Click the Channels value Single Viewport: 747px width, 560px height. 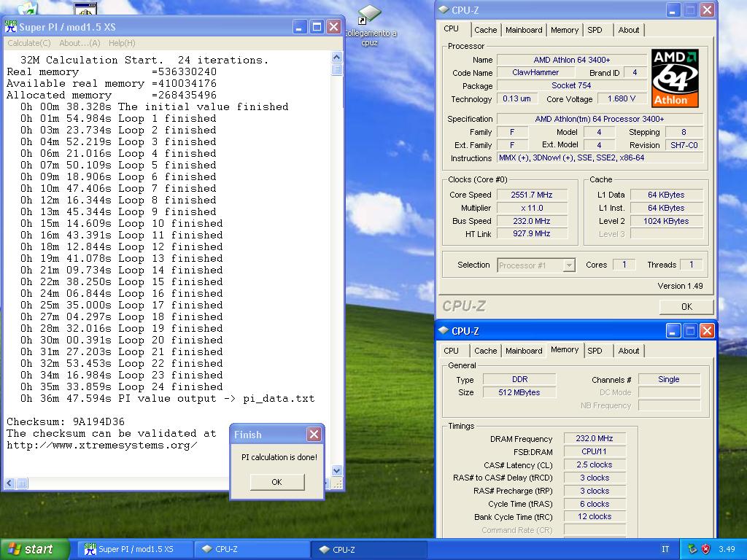[669, 379]
